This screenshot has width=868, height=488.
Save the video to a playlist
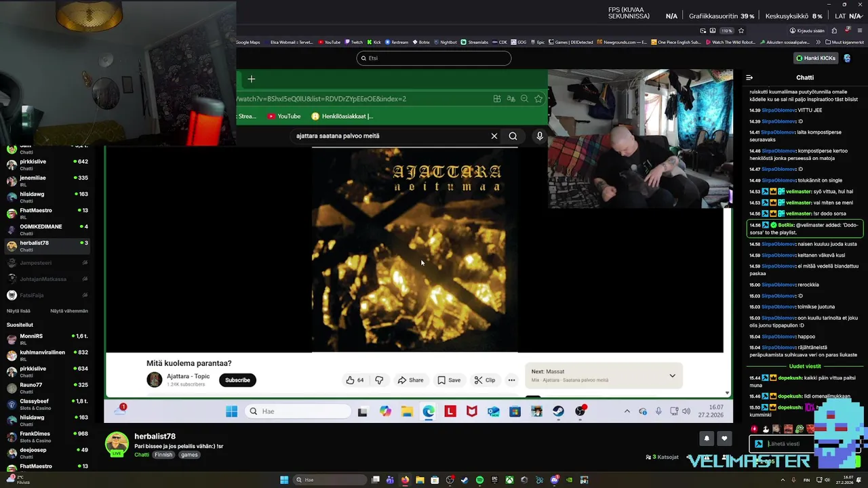point(449,380)
